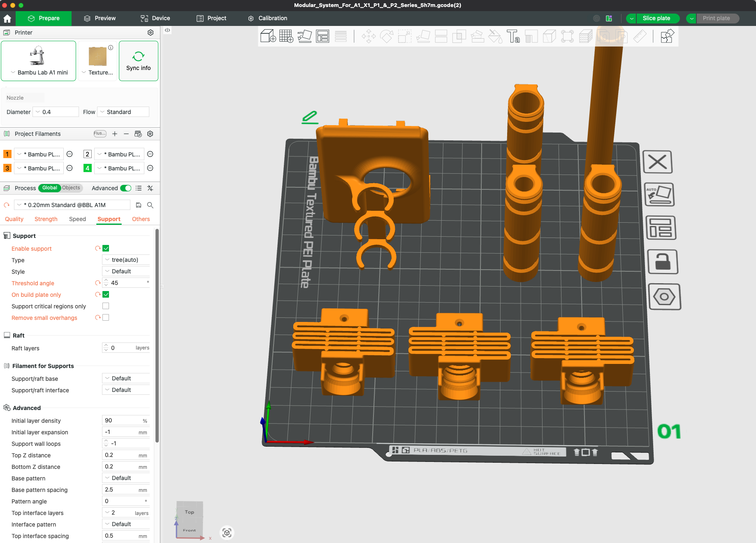Click the Sync info button
This screenshot has height=543, width=756.
click(139, 61)
